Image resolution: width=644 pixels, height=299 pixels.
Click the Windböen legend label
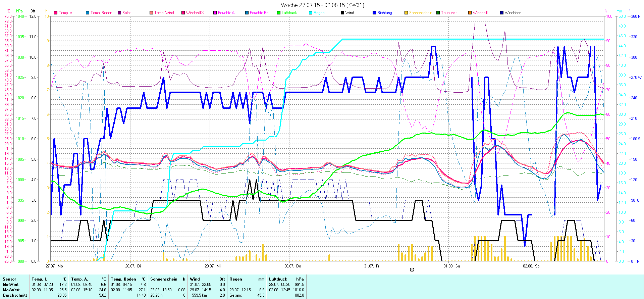coord(513,13)
